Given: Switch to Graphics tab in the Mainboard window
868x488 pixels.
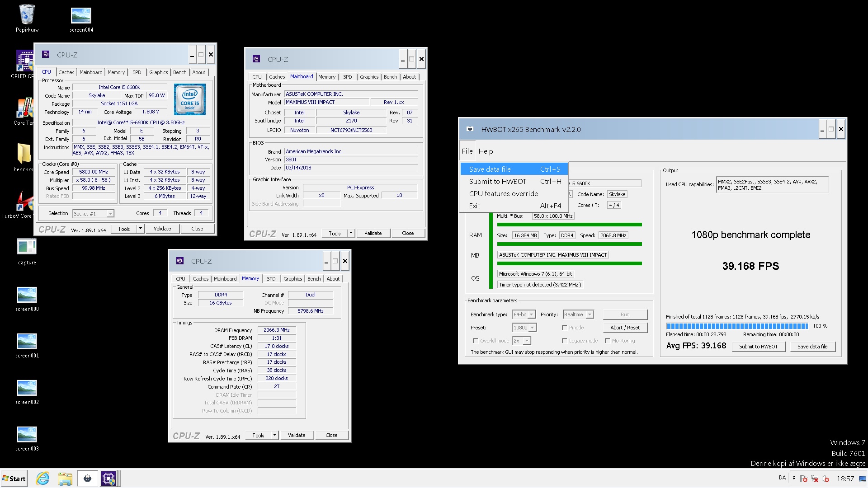Looking at the screenshot, I should tap(369, 77).
